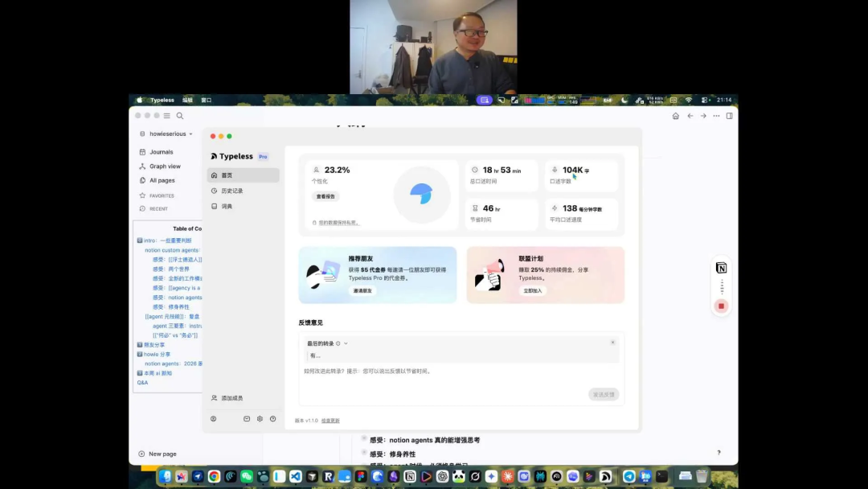Open All pages in the notes sidebar

click(x=162, y=180)
